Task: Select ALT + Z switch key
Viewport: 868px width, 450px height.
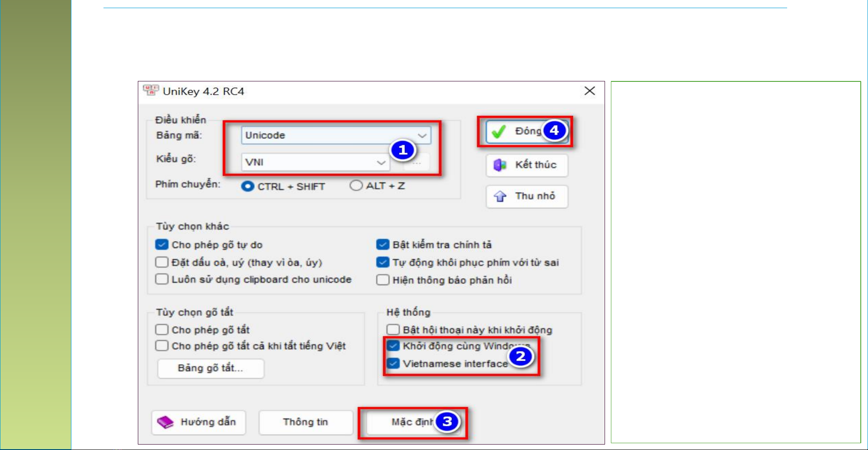Action: pyautogui.click(x=356, y=185)
